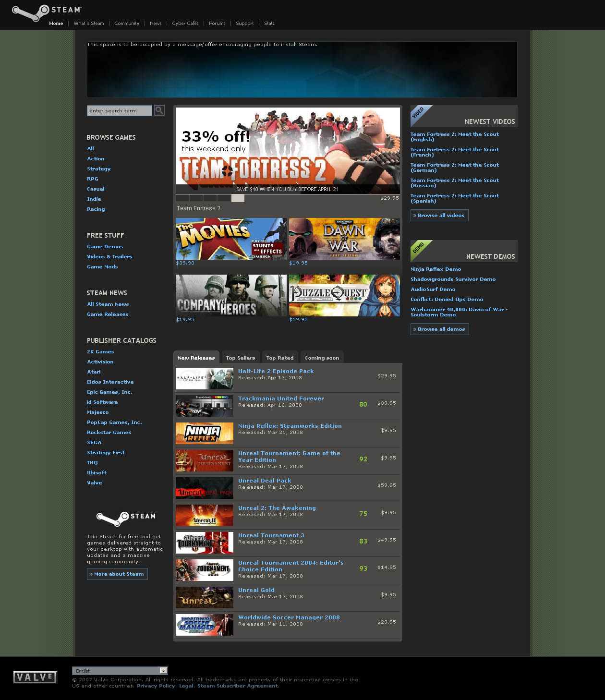Browse All games category
Image resolution: width=605 pixels, height=700 pixels.
90,149
